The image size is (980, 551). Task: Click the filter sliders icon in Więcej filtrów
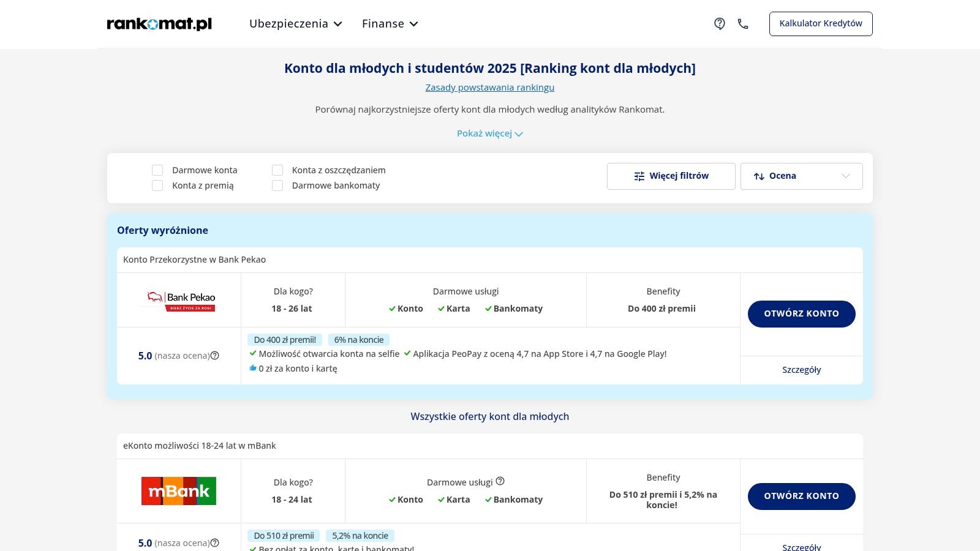point(639,176)
